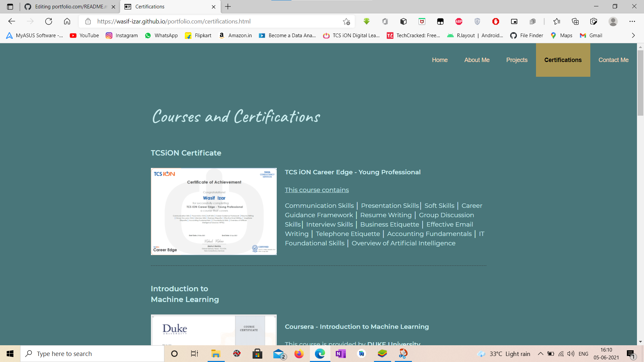Refresh the current page

49,21
